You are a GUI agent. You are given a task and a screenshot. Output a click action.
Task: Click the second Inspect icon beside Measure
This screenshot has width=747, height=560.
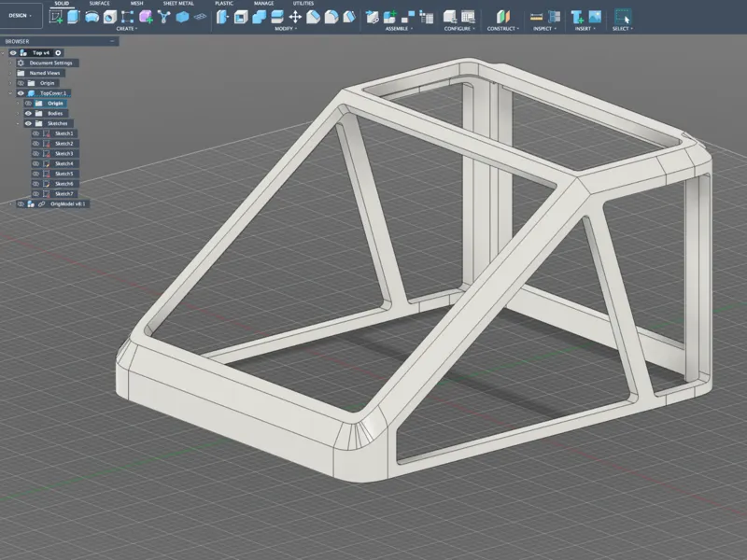coord(554,17)
